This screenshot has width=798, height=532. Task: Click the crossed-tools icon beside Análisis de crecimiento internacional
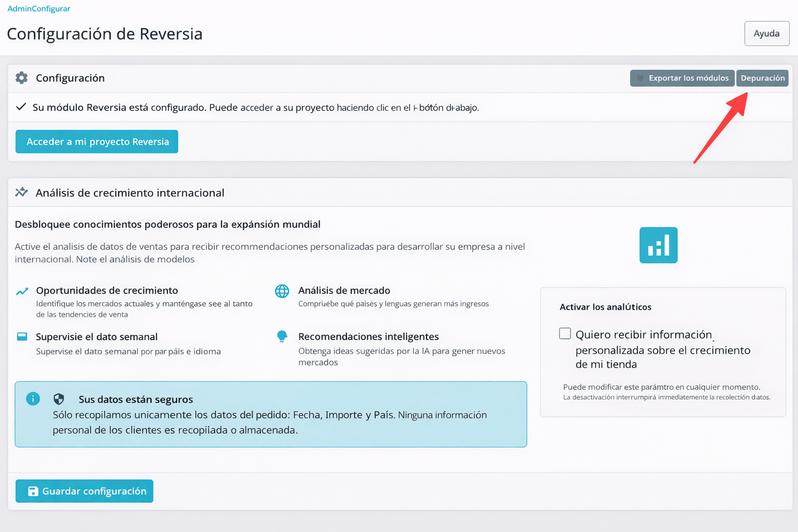pyautogui.click(x=21, y=192)
